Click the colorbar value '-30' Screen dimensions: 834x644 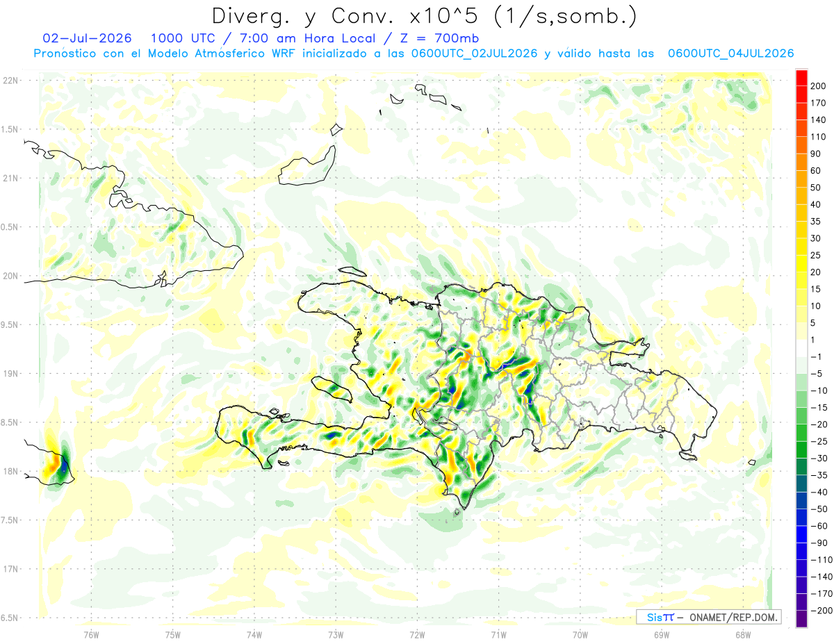pos(820,458)
